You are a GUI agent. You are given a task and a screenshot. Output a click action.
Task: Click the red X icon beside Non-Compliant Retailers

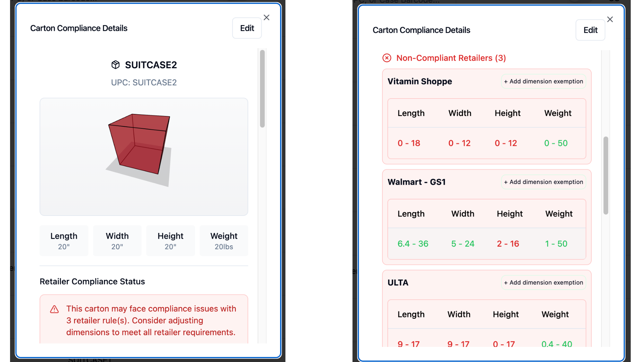click(387, 58)
